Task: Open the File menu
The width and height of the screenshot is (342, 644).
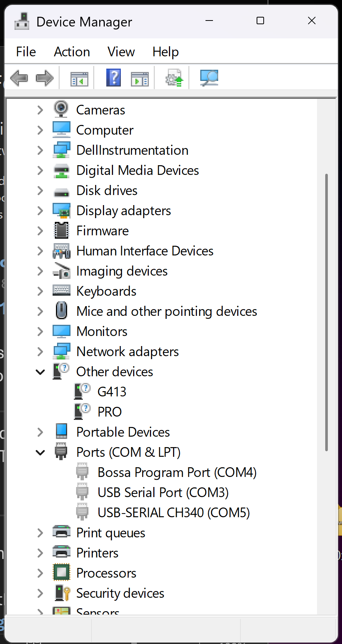Action: click(25, 52)
